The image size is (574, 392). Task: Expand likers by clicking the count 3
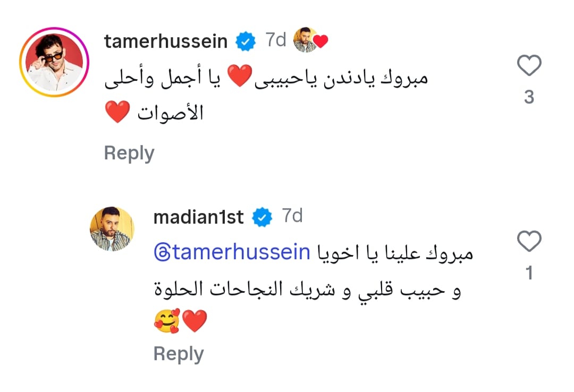(x=529, y=97)
